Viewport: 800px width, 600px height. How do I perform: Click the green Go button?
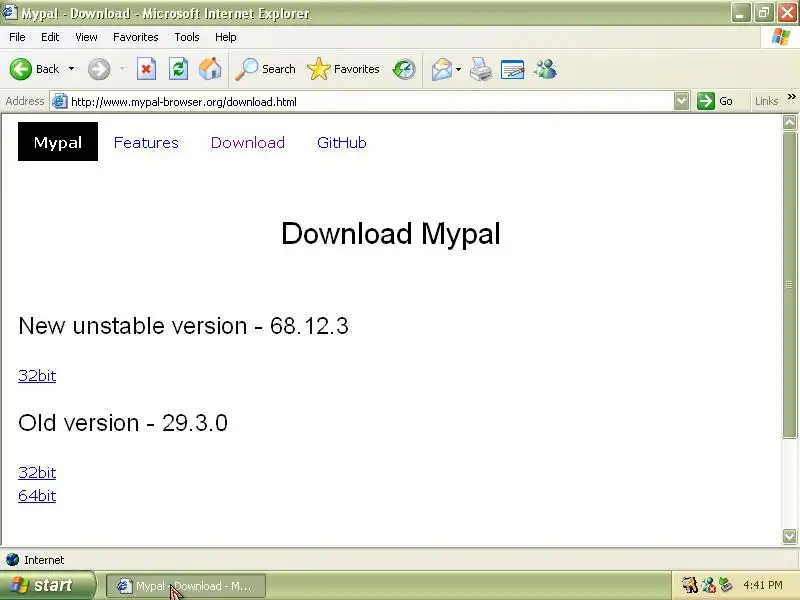point(715,101)
